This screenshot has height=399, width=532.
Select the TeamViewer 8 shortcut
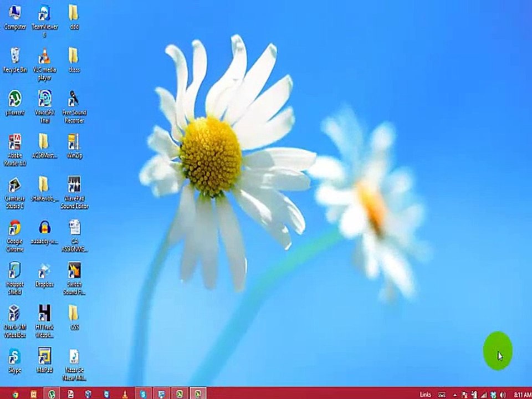[44, 21]
